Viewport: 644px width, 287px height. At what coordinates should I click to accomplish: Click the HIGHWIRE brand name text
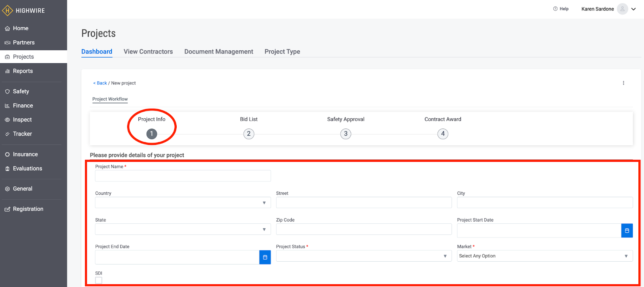[x=30, y=11]
